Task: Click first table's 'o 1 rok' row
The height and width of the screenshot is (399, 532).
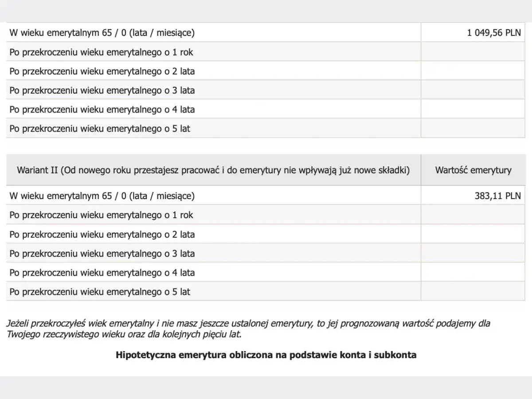Action: (x=266, y=52)
